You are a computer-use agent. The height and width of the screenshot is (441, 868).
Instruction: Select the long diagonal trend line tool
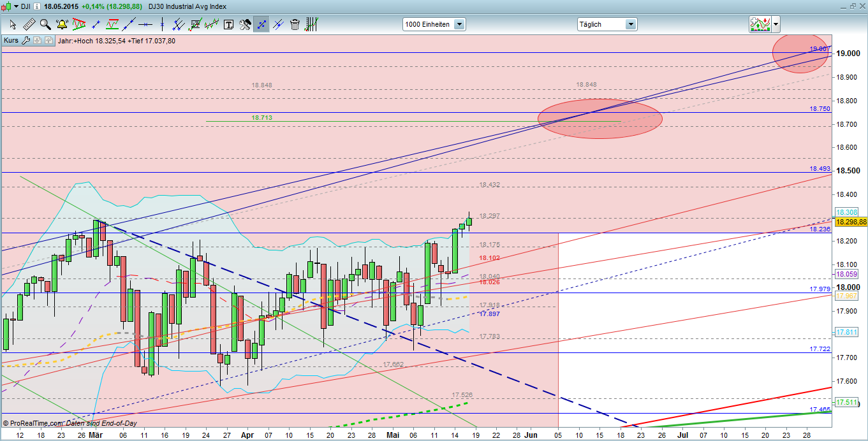tap(129, 24)
